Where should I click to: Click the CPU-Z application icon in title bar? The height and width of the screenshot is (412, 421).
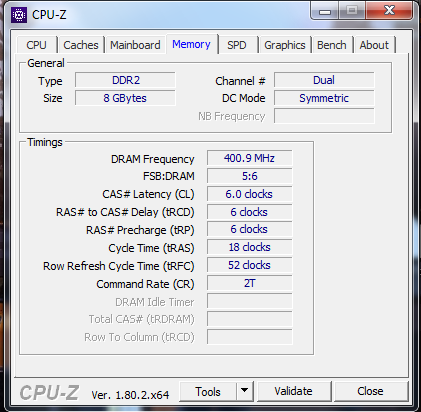19,15
